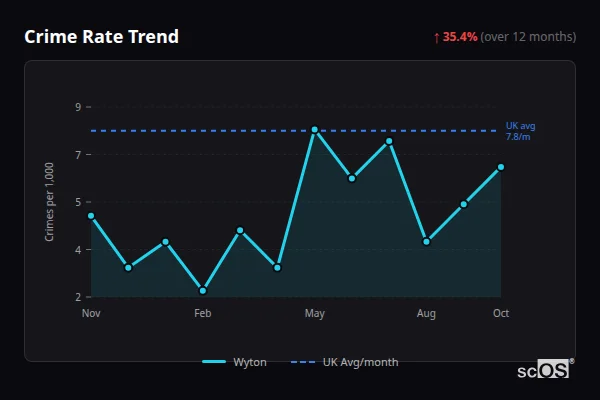Toggle the Wyton series in the legend
This screenshot has height=400, width=600.
[x=234, y=362]
